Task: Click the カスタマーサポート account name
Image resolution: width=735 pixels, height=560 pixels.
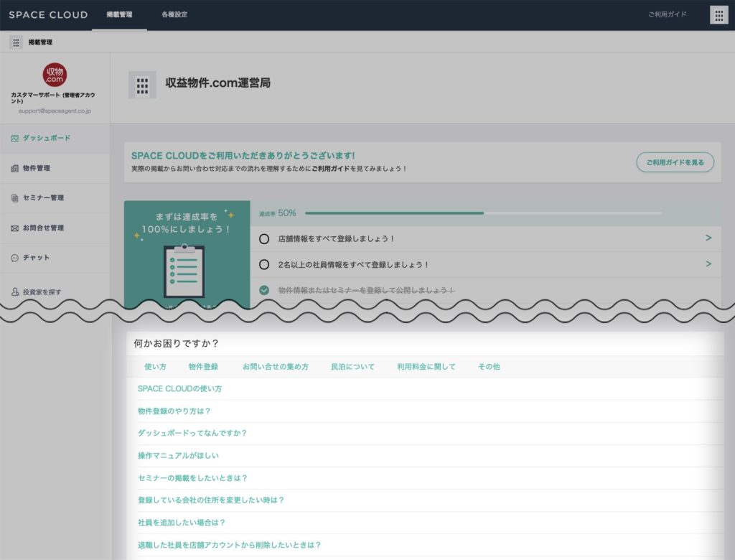Action: 53,98
